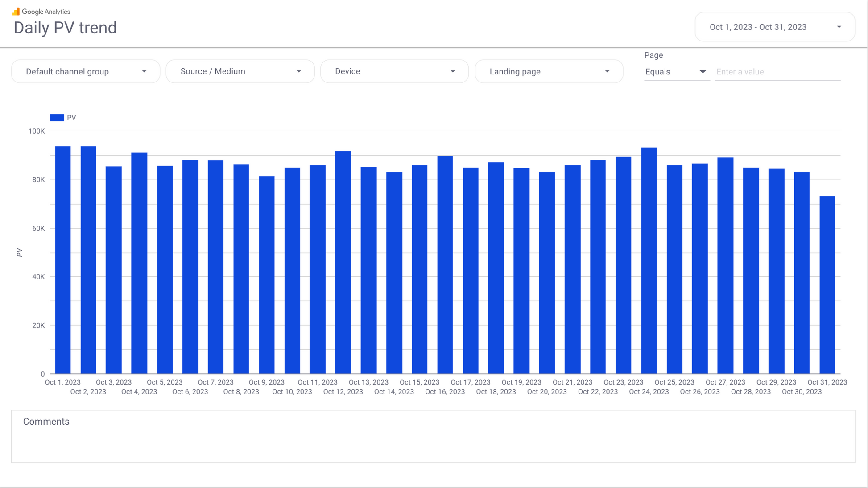The image size is (868, 488).
Task: Select the Oct 31, 2023 bar
Action: pos(827,284)
